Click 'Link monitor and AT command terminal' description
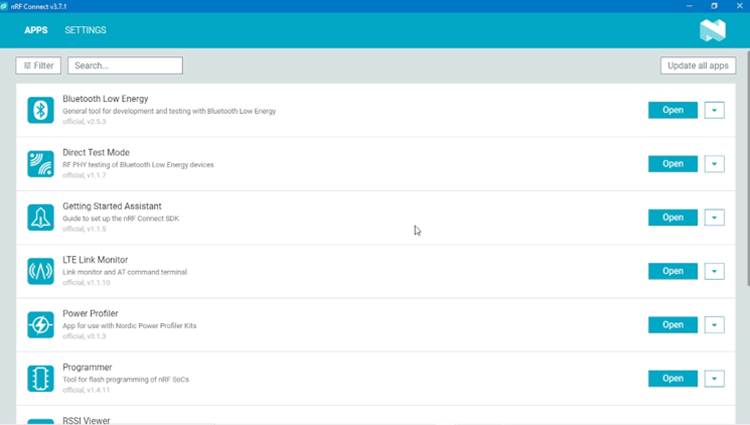The height and width of the screenshot is (425, 750). coord(125,272)
